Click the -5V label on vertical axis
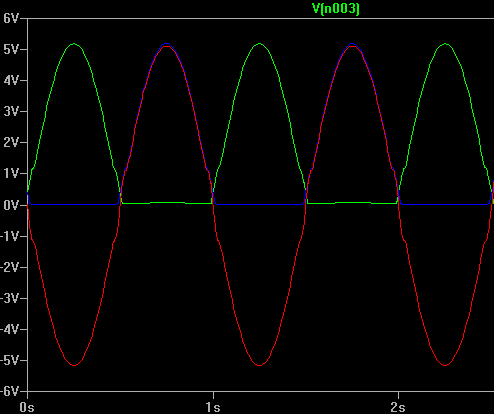 point(9,360)
